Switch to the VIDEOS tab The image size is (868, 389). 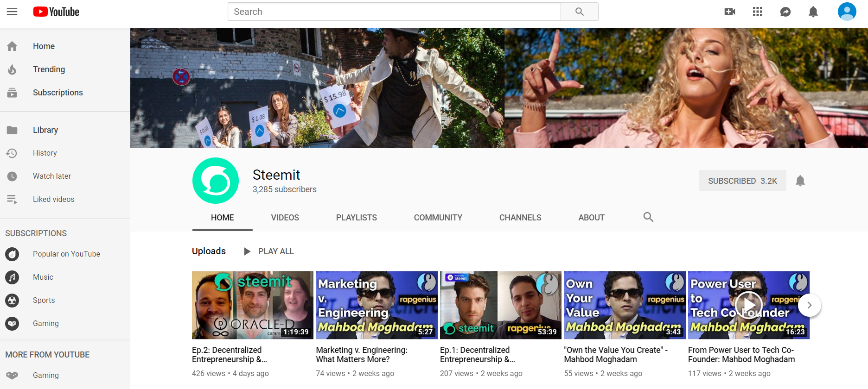[285, 218]
